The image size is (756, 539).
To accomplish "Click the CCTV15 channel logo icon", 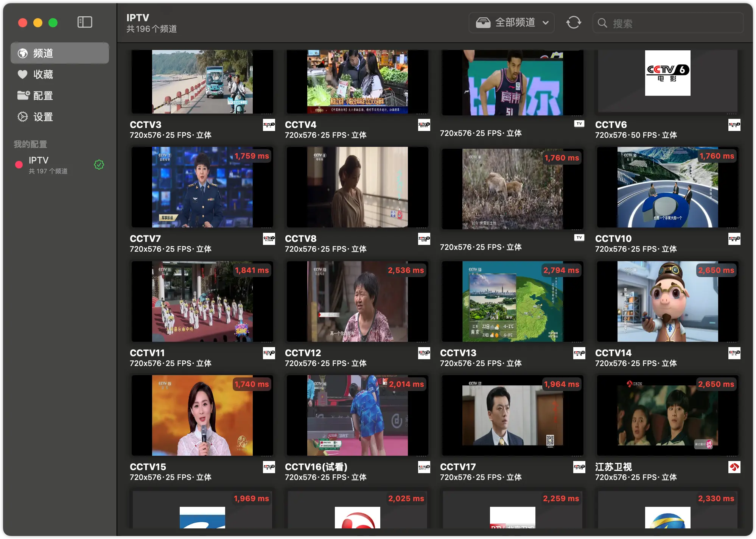I will point(269,467).
